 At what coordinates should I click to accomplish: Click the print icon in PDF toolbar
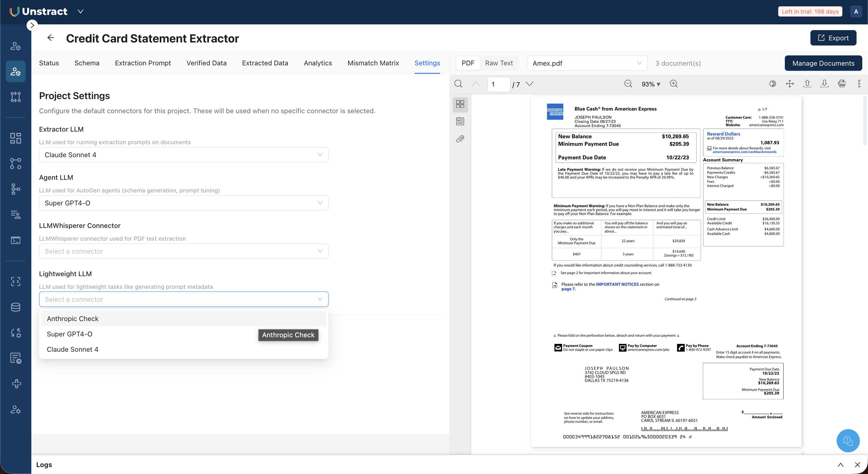(842, 84)
